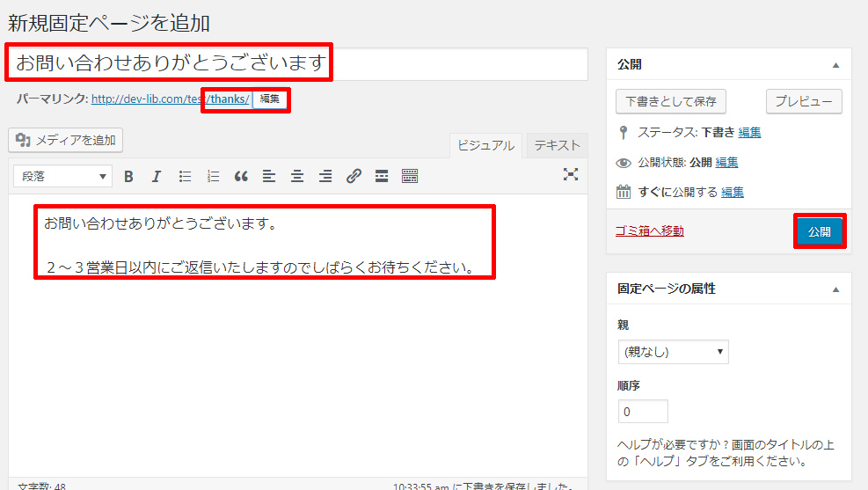Open the parent page dropdown
This screenshot has width=868, height=490.
(x=673, y=352)
